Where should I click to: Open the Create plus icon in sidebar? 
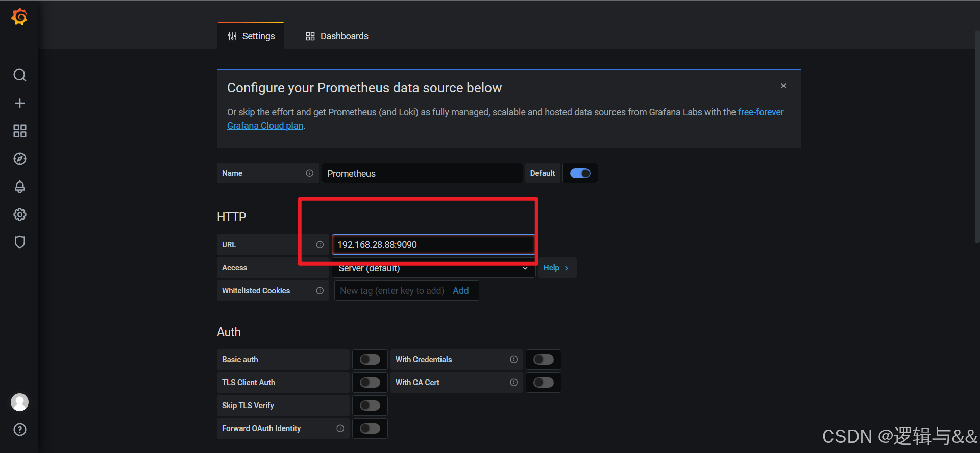(x=20, y=103)
